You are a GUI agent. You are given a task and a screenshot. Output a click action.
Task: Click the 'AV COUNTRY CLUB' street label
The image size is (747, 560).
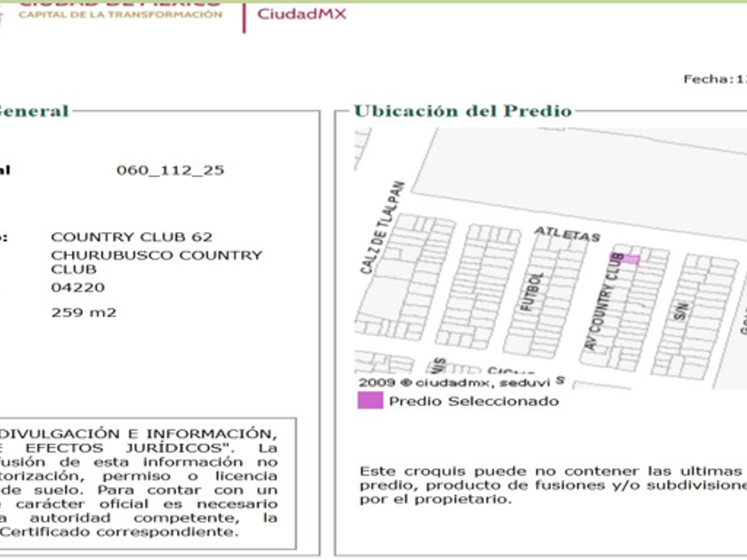click(x=604, y=302)
